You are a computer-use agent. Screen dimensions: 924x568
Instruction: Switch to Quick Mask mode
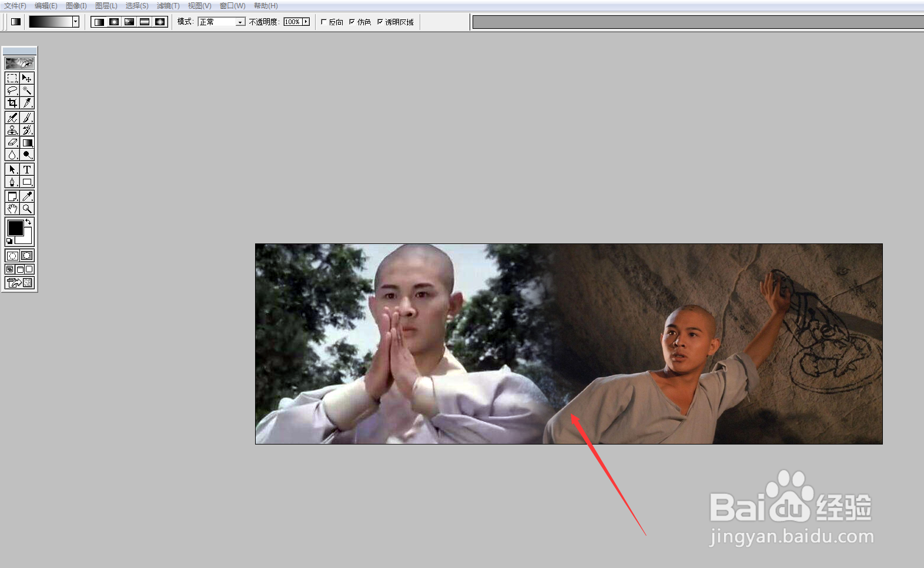point(27,256)
